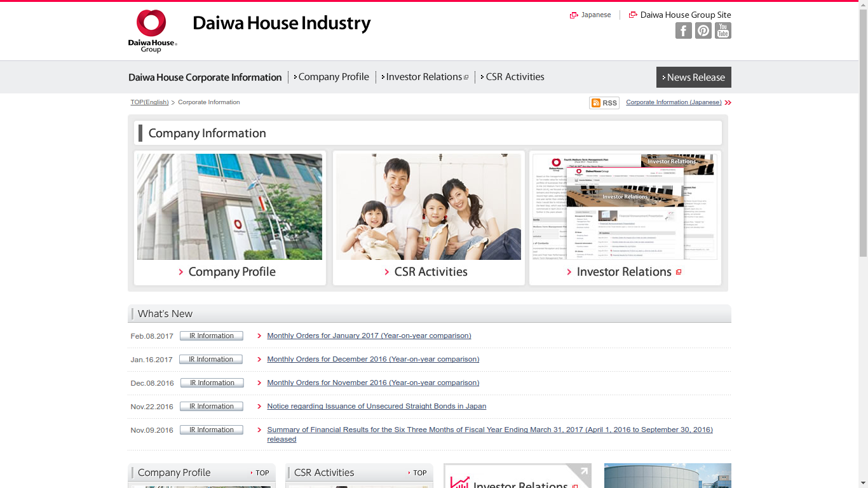Click the IR Information tag for Nov.22.2016
The image size is (868, 488).
[211, 406]
